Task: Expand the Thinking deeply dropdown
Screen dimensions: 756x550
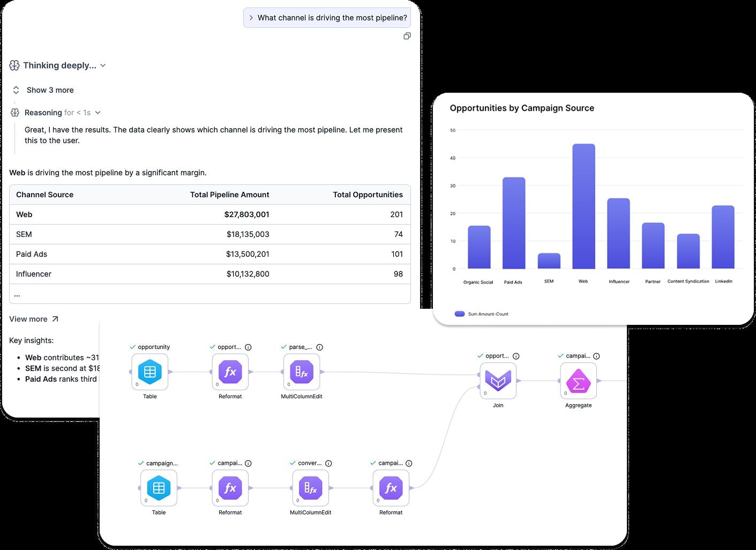Action: coord(103,65)
